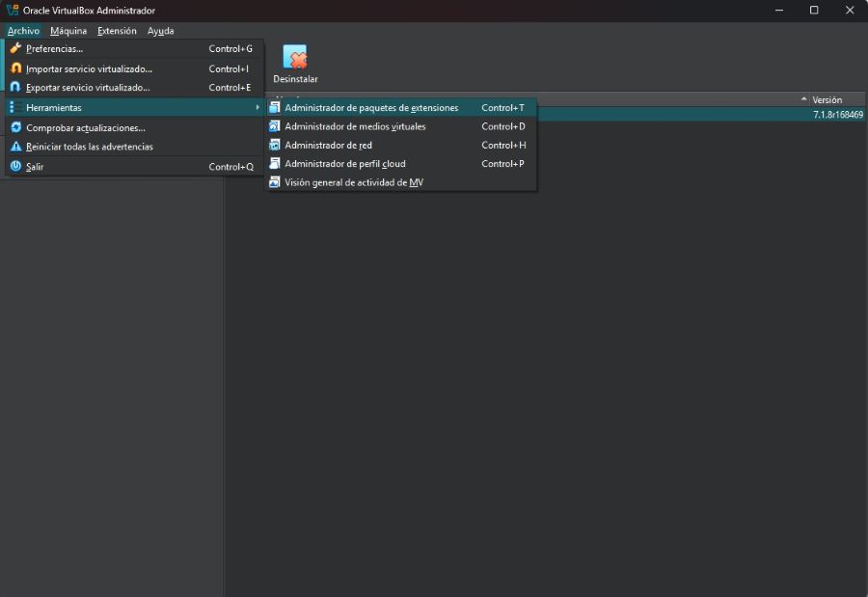The width and height of the screenshot is (868, 597).
Task: Click the VM activity overview icon
Action: 275,182
